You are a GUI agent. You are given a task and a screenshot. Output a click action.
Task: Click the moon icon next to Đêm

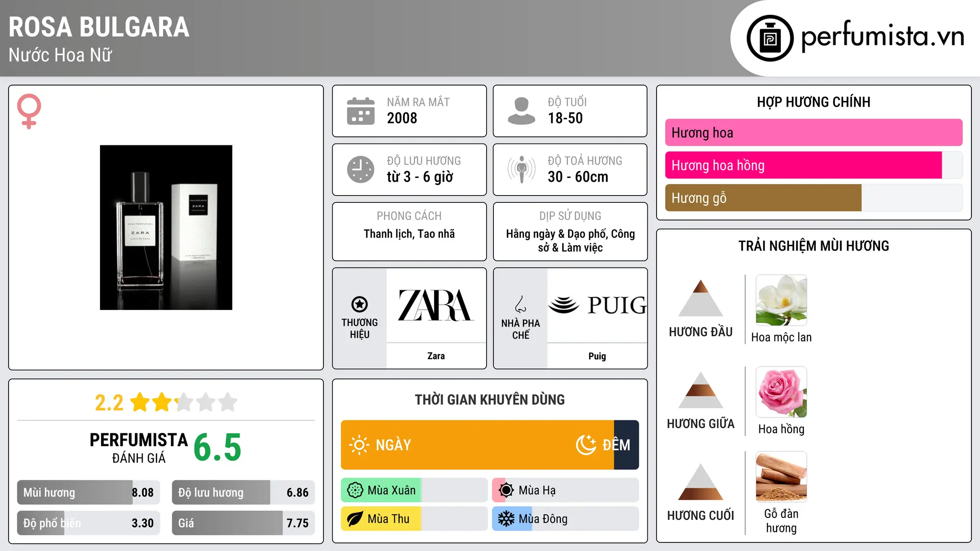click(586, 445)
